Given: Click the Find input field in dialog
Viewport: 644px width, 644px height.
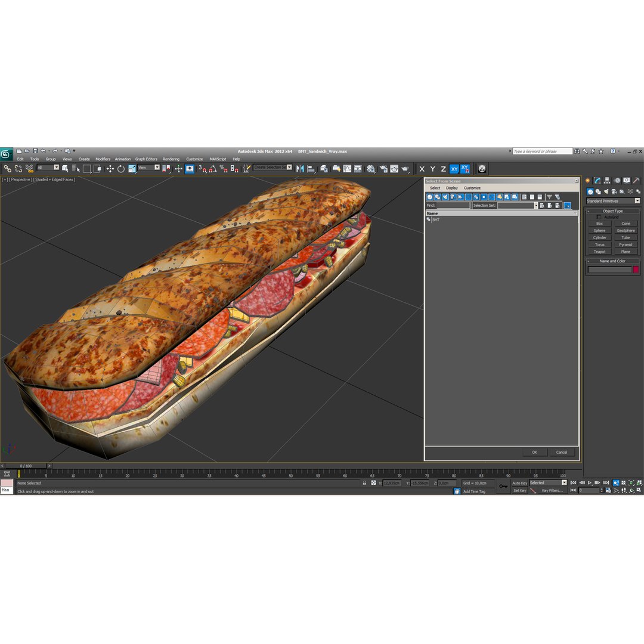Looking at the screenshot, I should click(453, 205).
